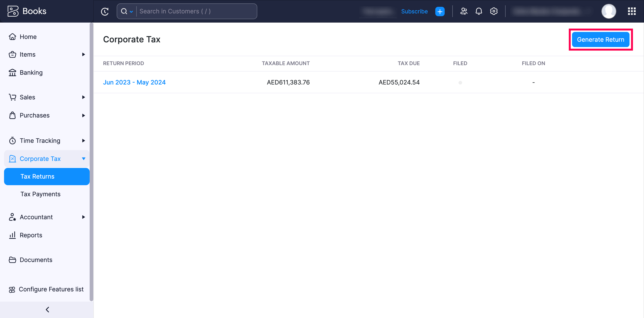The height and width of the screenshot is (318, 644).
Task: Expand the Items submenu arrow
Action: (83, 54)
